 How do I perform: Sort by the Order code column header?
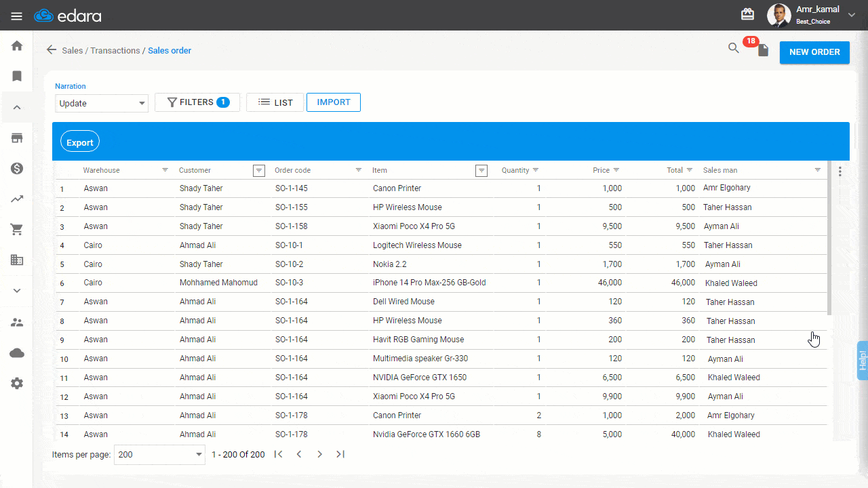point(292,171)
